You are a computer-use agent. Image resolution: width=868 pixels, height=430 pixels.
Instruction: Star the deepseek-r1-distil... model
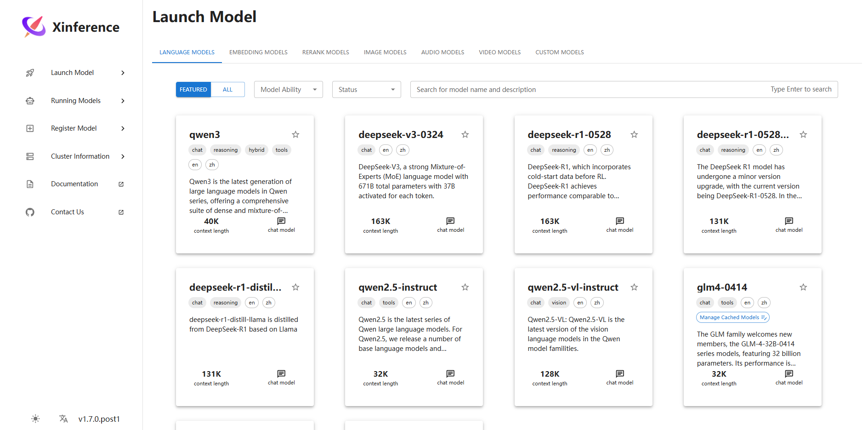pyautogui.click(x=295, y=287)
